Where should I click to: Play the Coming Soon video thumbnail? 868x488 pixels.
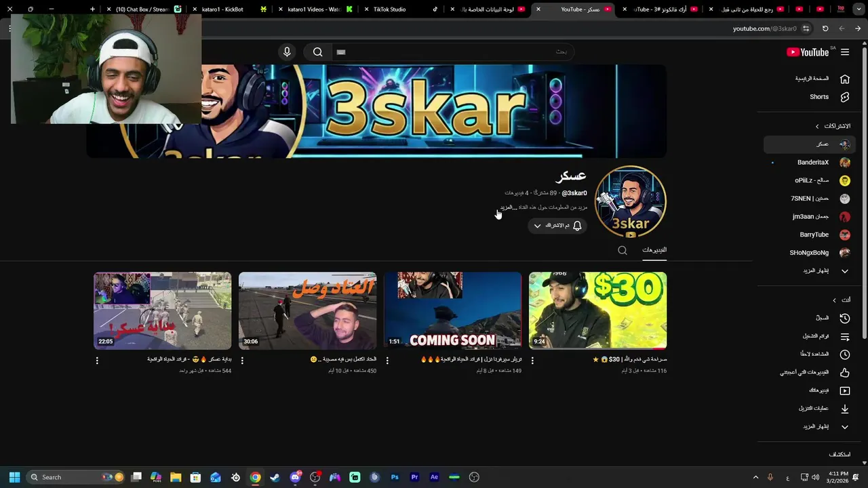pyautogui.click(x=452, y=310)
